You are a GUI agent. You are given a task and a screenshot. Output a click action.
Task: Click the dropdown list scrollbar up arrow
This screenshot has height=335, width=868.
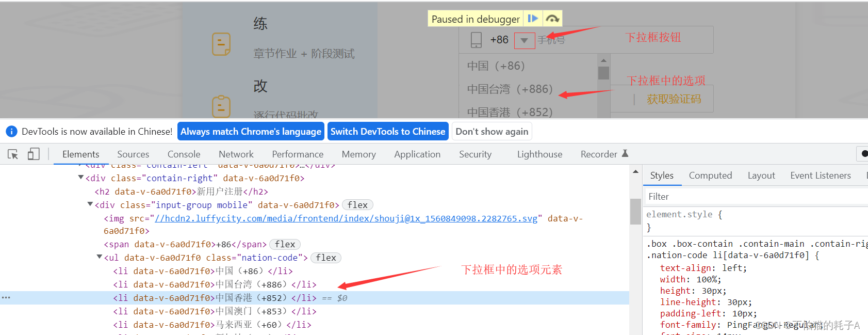coord(603,60)
